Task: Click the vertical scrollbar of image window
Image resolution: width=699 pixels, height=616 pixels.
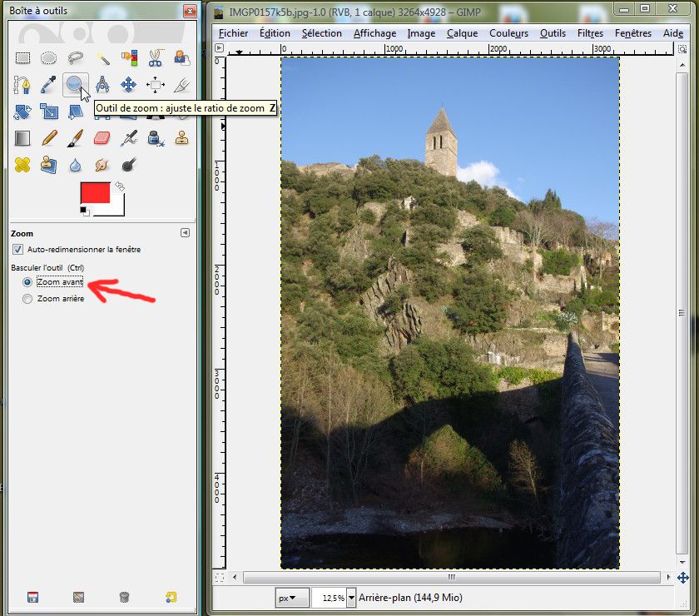Action: (x=682, y=313)
